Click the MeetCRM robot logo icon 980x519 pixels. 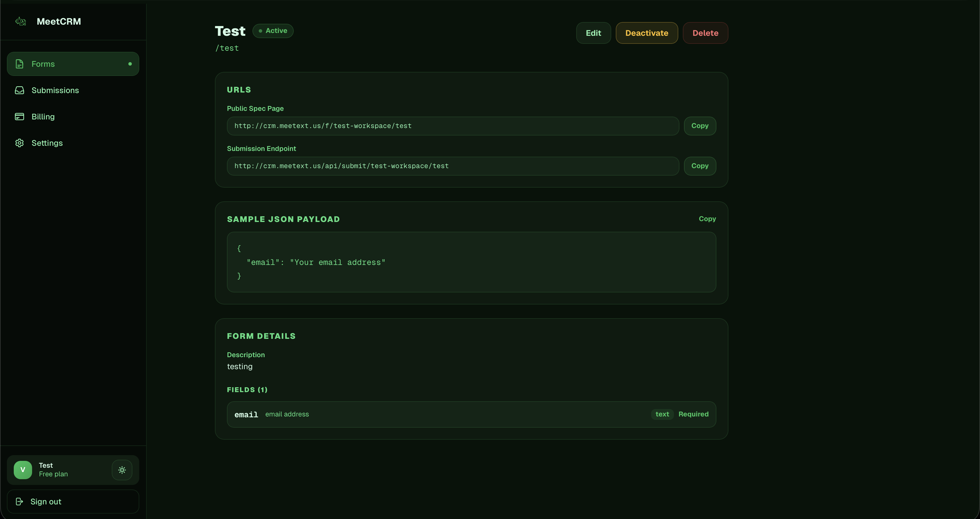point(21,21)
